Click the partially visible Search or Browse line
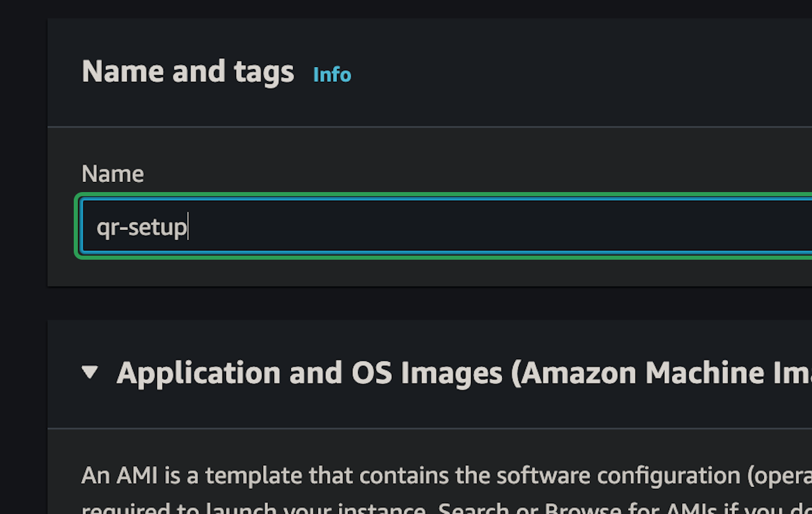The width and height of the screenshot is (812, 514). click(x=447, y=509)
